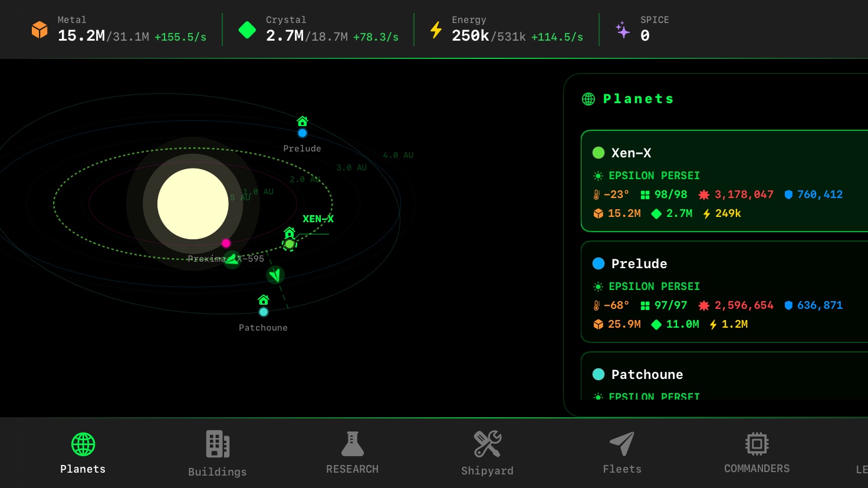
Task: Click the Metal rate "+155.5/s"
Action: point(180,37)
